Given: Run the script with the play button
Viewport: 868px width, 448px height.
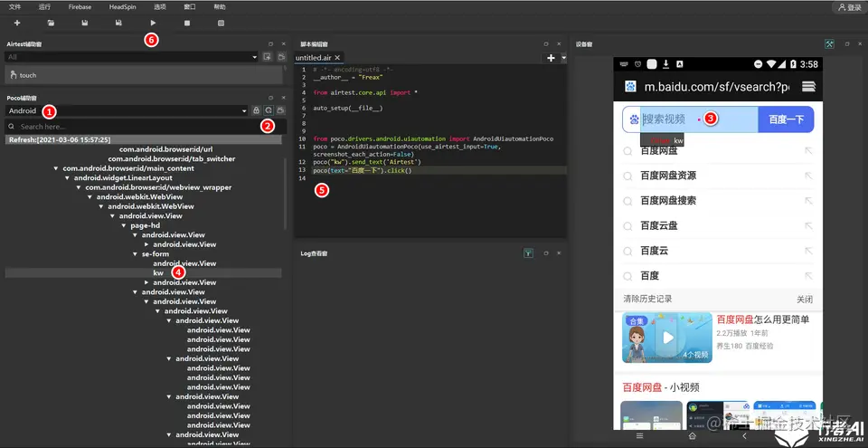Looking at the screenshot, I should tap(154, 24).
